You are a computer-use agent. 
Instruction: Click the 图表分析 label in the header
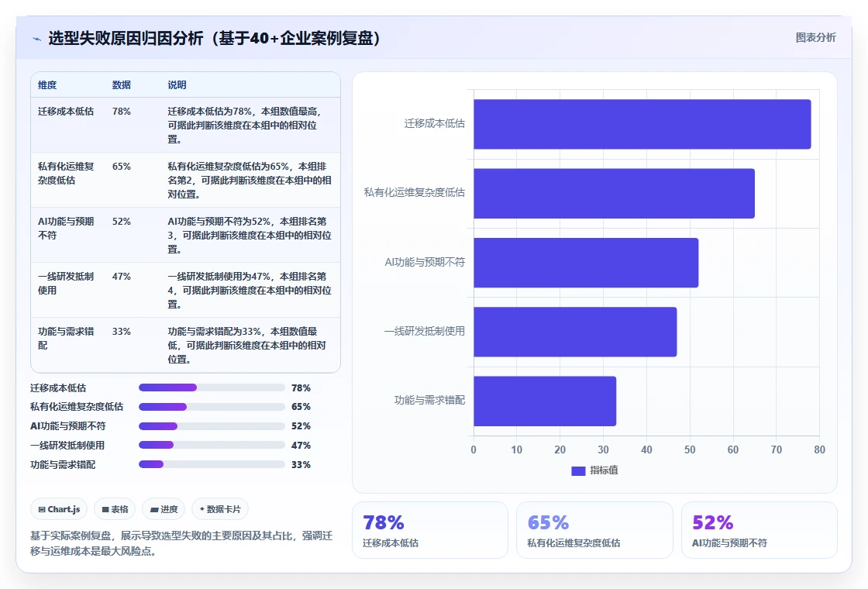click(815, 38)
